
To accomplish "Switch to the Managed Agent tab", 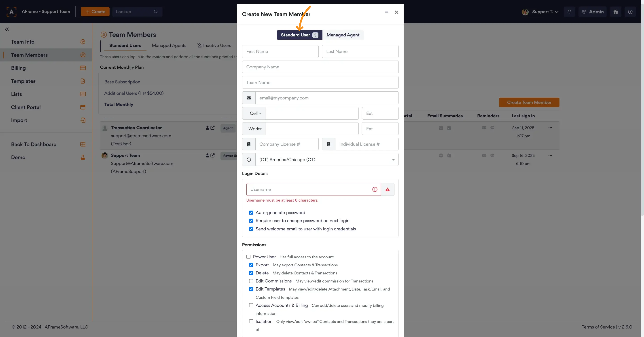I will pos(343,35).
